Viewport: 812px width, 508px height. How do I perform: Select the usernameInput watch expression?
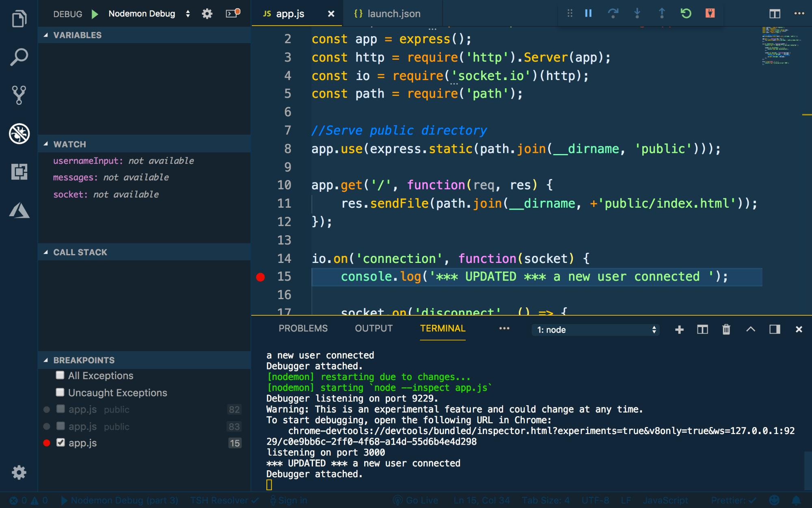coord(144,161)
